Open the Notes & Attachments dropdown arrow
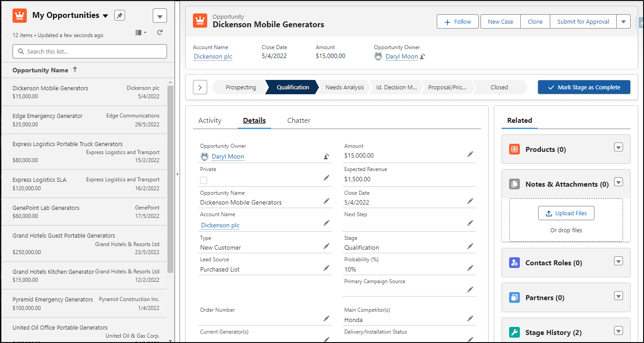The width and height of the screenshot is (644, 343). click(619, 182)
